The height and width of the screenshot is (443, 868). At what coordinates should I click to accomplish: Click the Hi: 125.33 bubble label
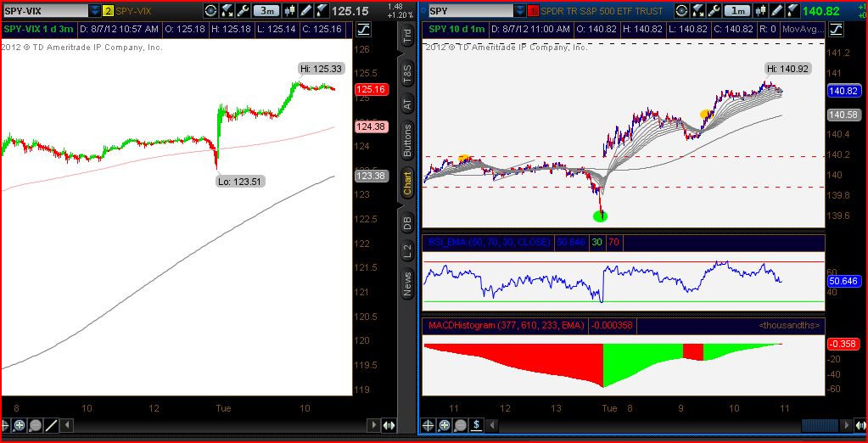tap(322, 70)
